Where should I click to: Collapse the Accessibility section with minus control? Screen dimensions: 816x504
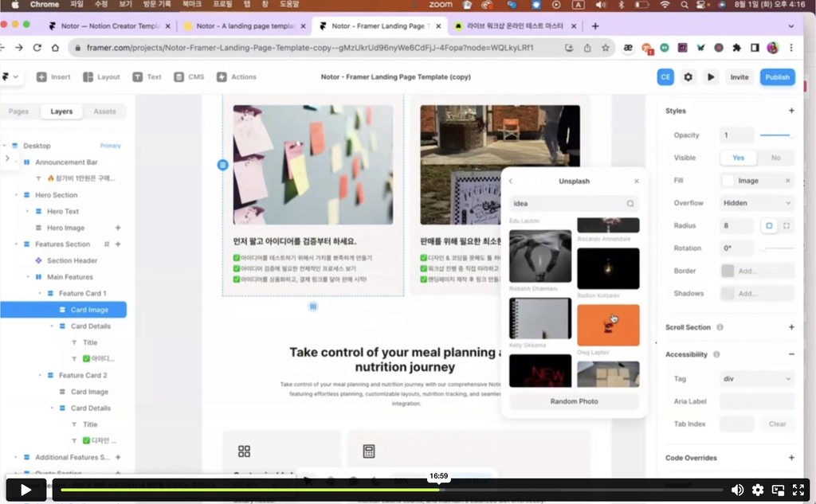(792, 354)
